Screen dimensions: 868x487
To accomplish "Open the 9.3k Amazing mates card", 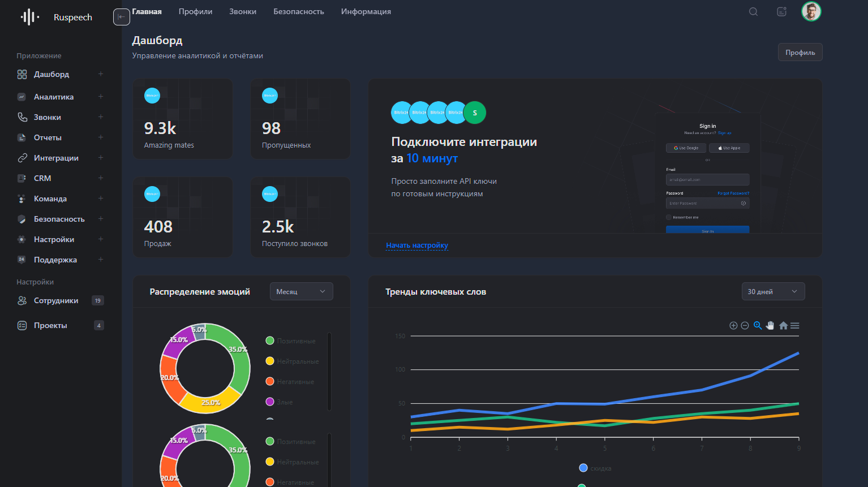I will (183, 119).
